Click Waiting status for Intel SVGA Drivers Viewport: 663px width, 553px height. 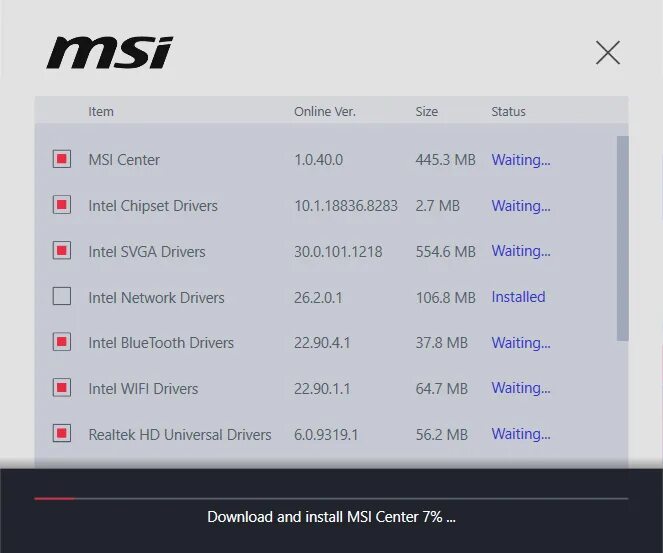[x=521, y=251]
